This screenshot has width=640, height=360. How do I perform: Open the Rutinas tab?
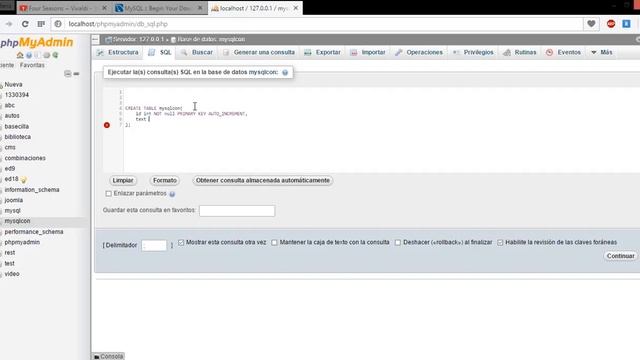(520, 53)
